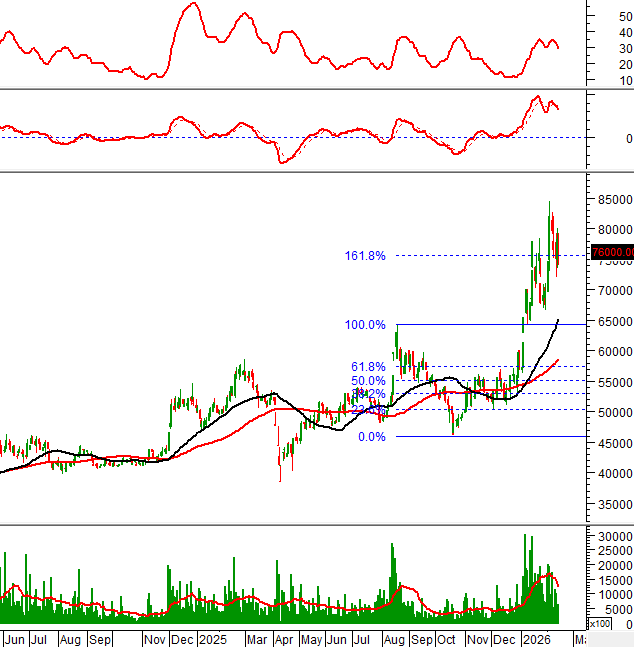Select the 45000 price axis label
Screen dimensions: 634x647
[614, 444]
